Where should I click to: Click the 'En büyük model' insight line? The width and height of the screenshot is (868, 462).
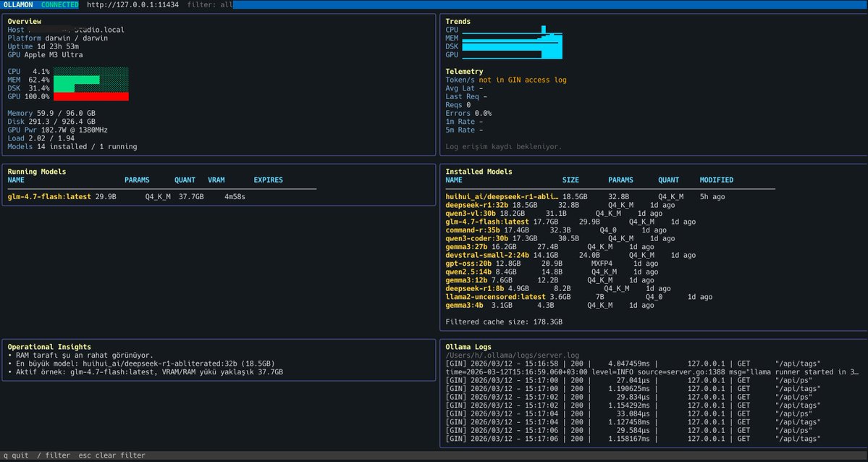[x=141, y=364]
